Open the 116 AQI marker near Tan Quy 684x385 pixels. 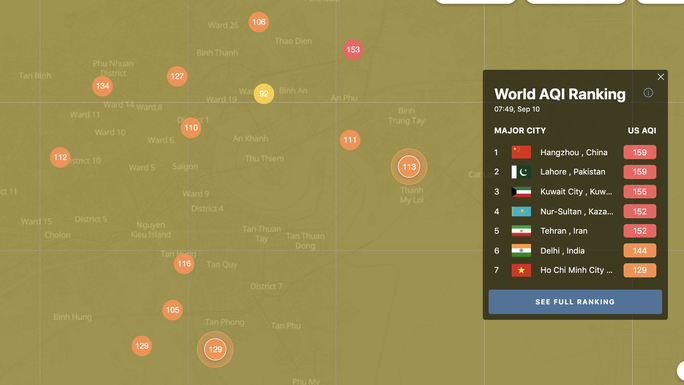click(x=184, y=264)
